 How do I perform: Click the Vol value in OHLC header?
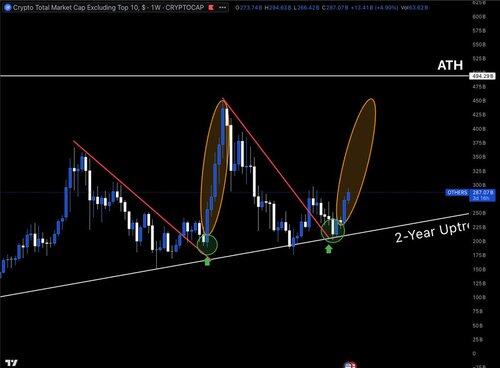click(414, 7)
